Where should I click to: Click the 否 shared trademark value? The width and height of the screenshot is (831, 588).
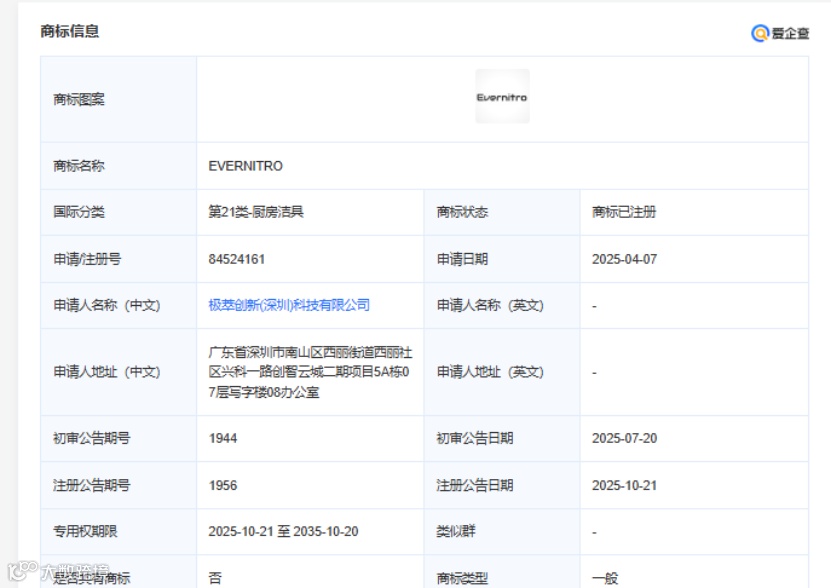click(215, 578)
